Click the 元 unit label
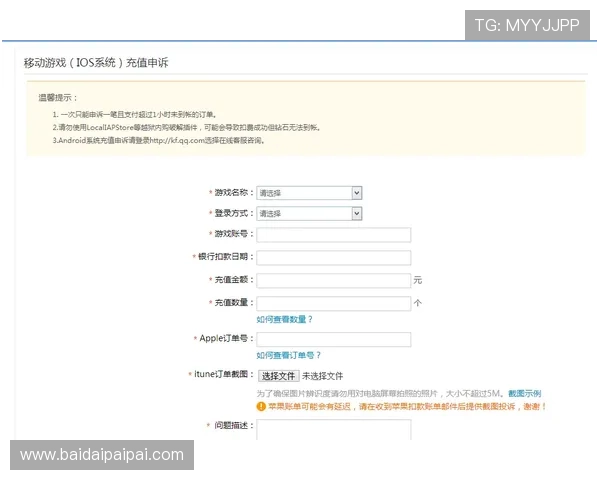Viewport: 600px width, 480px height. (x=417, y=280)
